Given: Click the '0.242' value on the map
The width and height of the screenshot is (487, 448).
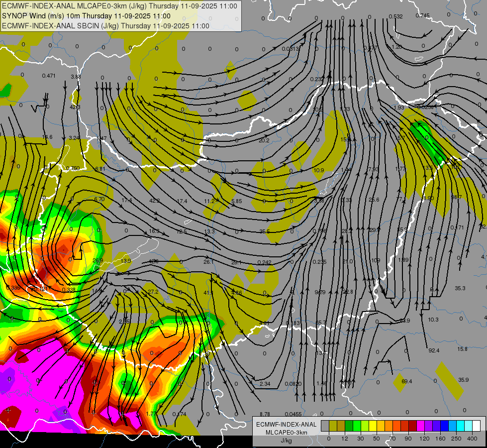Looking at the screenshot, I should point(264,262).
